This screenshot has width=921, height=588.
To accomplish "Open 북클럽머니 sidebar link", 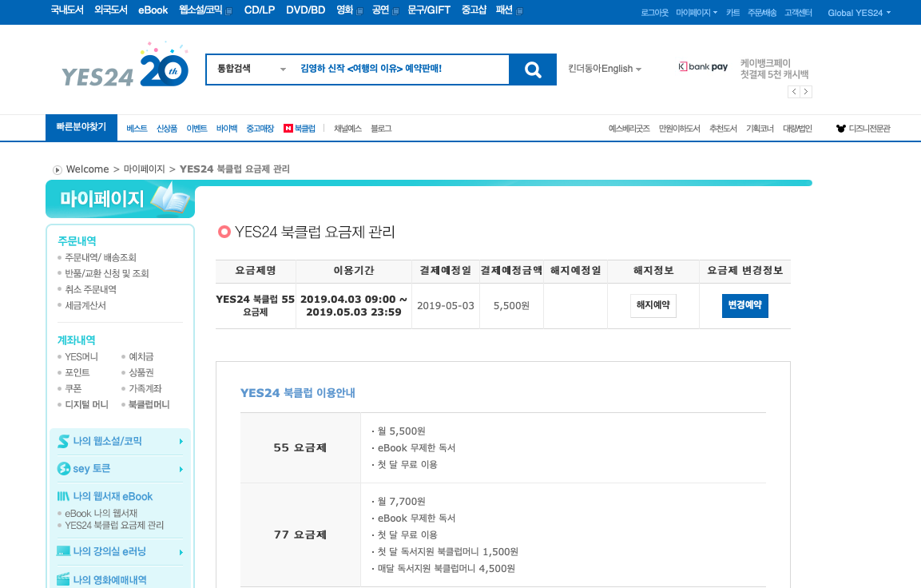I will point(149,405).
